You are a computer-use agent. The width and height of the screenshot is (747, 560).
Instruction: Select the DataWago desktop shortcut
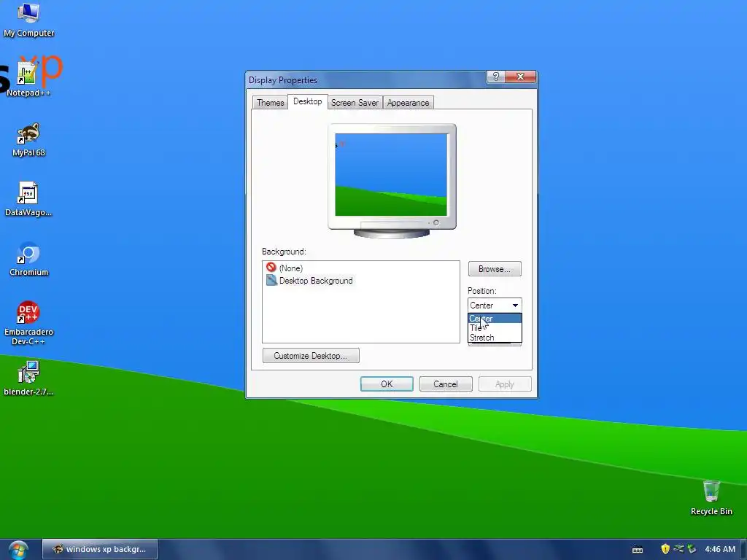tap(28, 200)
